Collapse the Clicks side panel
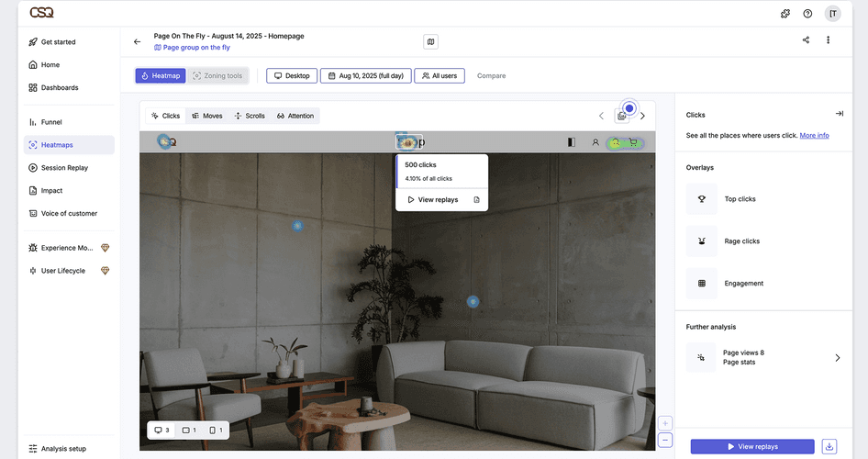Screen dimensions: 868x459 tap(839, 114)
